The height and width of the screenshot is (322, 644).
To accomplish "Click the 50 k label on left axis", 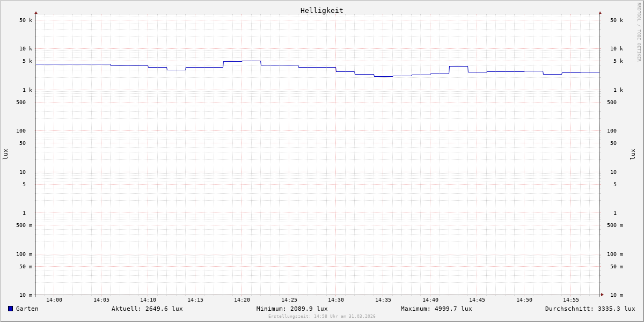I will click(26, 20).
